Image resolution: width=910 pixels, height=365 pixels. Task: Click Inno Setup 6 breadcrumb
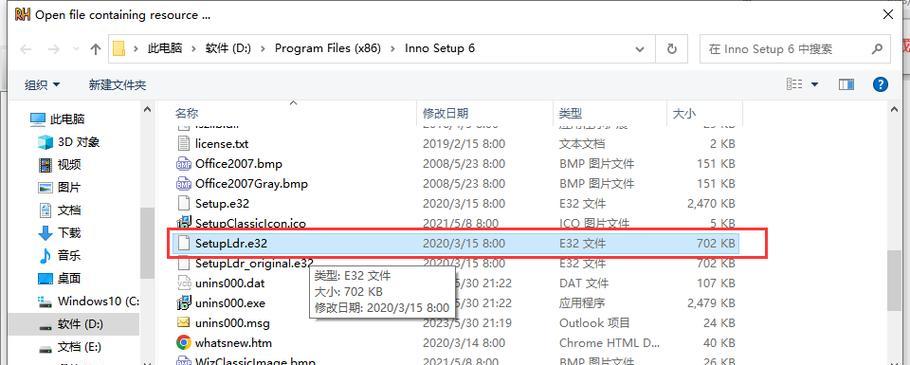tap(440, 49)
